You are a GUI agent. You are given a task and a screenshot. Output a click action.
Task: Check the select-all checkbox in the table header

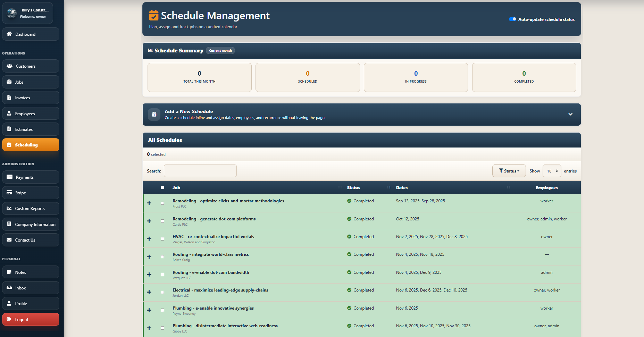[x=162, y=187]
